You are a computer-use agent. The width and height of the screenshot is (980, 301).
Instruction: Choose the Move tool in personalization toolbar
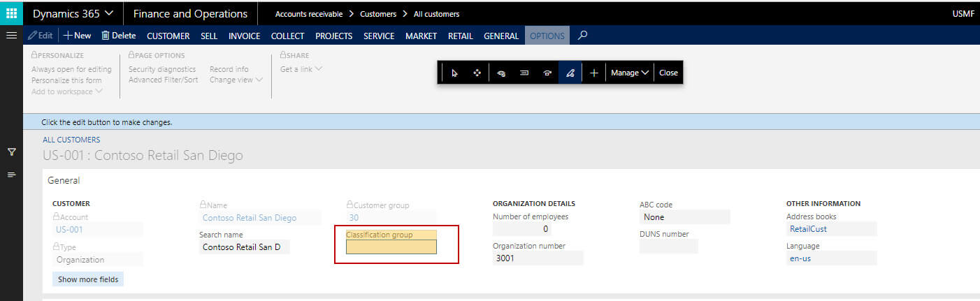tap(477, 73)
